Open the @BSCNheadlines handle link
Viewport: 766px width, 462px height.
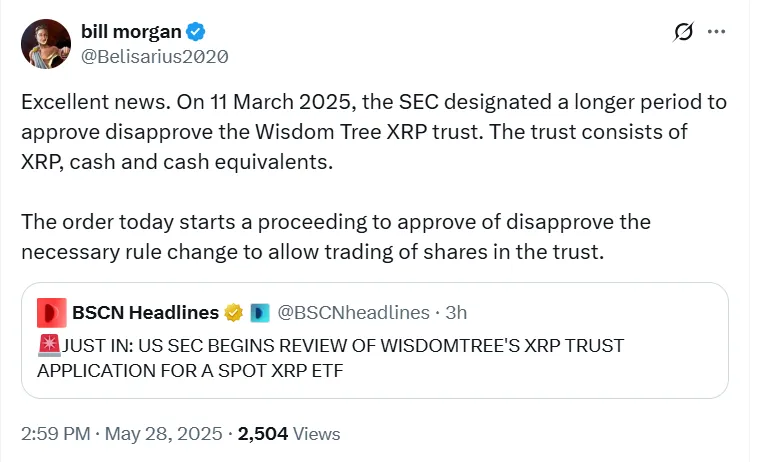point(354,313)
